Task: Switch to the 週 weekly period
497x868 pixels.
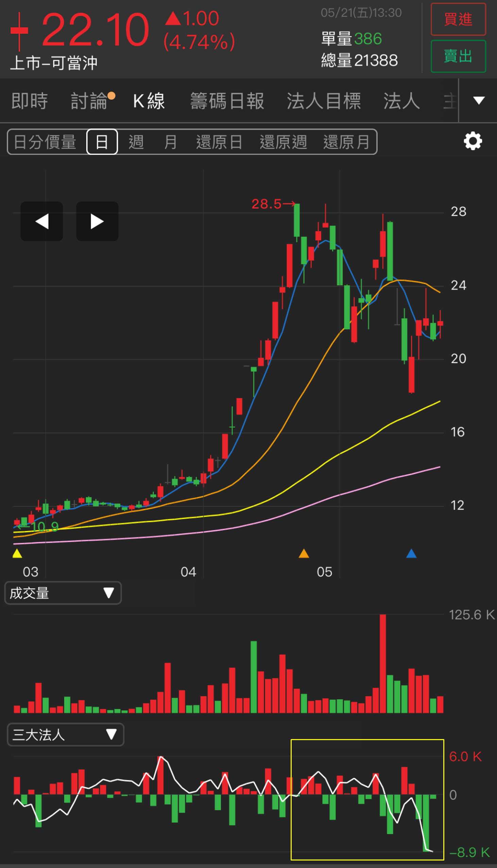Action: pyautogui.click(x=136, y=142)
